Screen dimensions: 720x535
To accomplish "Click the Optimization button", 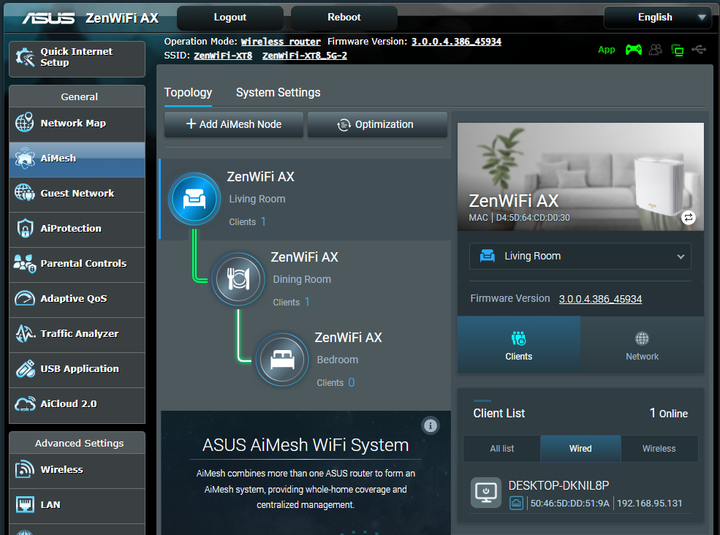I will [377, 124].
